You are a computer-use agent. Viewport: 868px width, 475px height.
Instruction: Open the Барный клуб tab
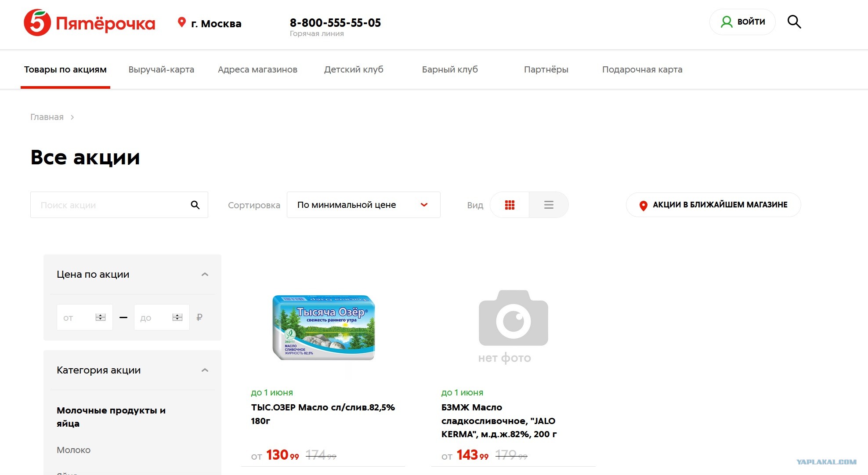click(450, 69)
